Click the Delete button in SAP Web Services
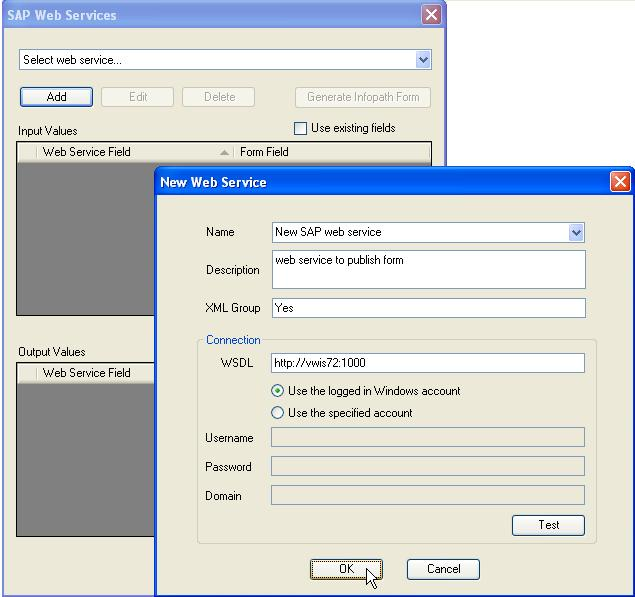635x597 pixels. (219, 97)
